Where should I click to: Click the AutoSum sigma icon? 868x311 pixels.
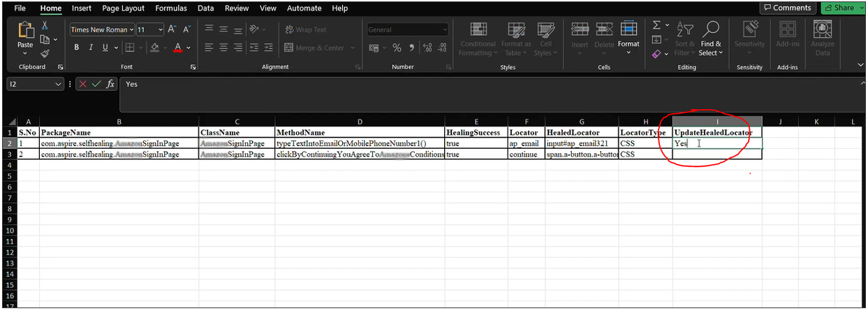[x=656, y=25]
